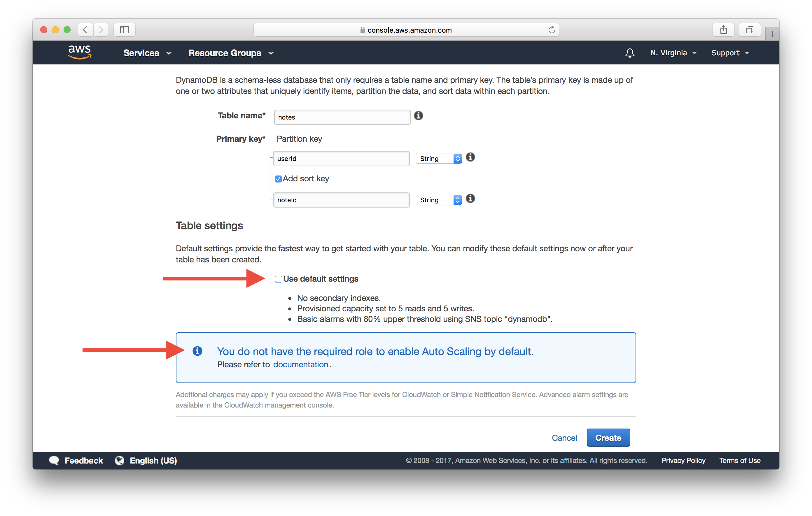Open noteId sort key type dropdown
Screen dimensions: 812x516
click(438, 200)
